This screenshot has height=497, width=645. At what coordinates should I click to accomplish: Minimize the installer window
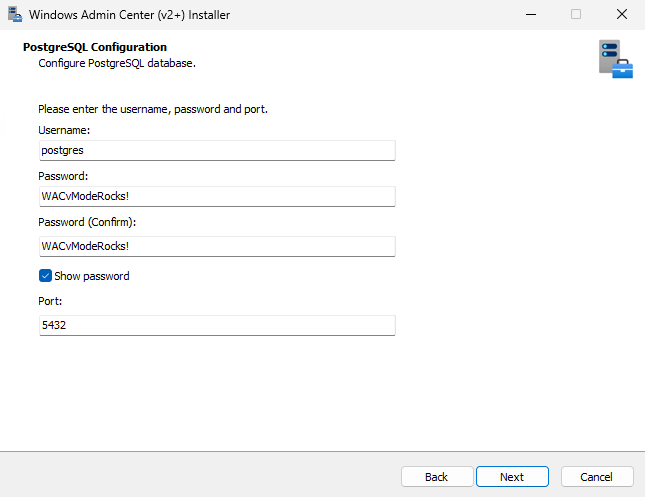tap(530, 15)
